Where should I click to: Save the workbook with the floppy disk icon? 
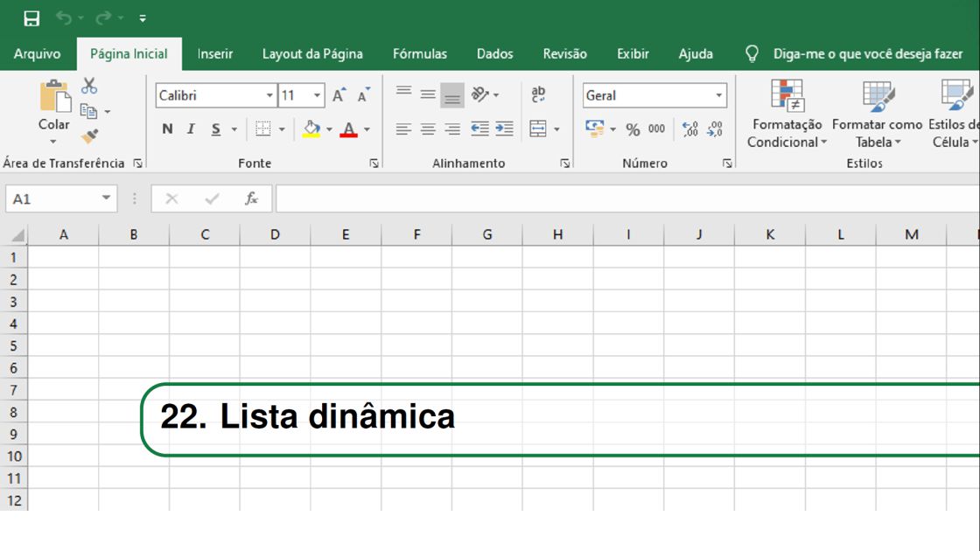point(31,18)
